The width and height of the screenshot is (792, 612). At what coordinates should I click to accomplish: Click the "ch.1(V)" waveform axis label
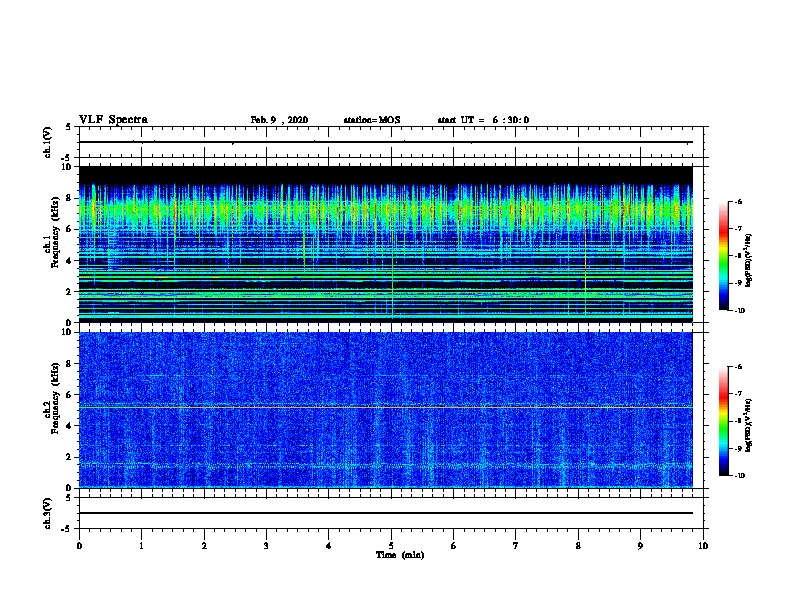[x=48, y=142]
